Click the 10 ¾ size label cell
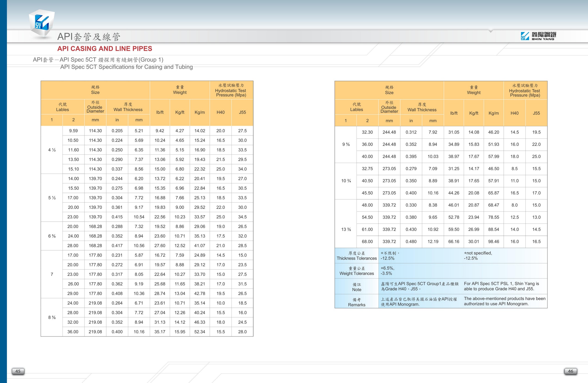588x383 pixels. coord(346,181)
